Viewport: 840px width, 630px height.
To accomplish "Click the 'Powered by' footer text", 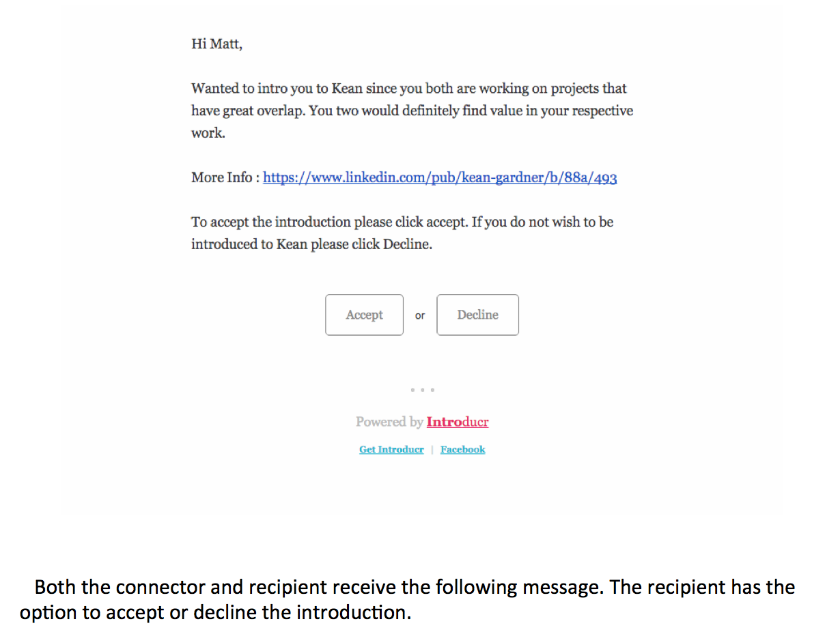I will (x=389, y=422).
